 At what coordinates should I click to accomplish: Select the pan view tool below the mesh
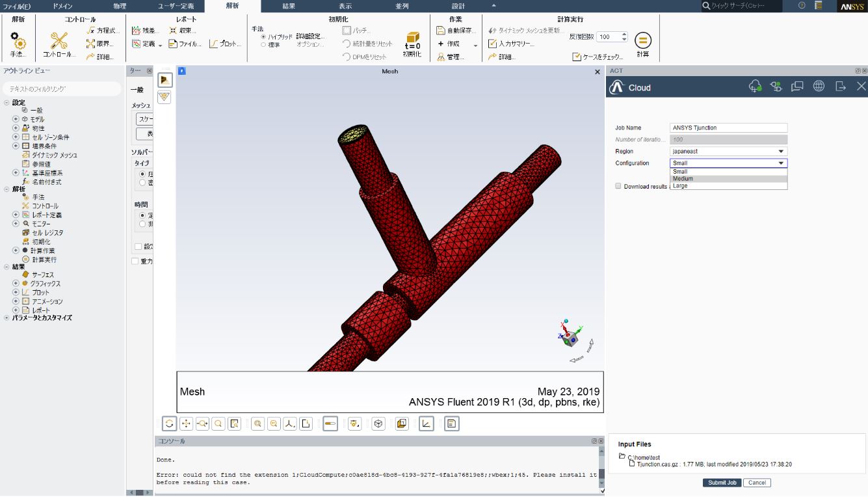186,423
